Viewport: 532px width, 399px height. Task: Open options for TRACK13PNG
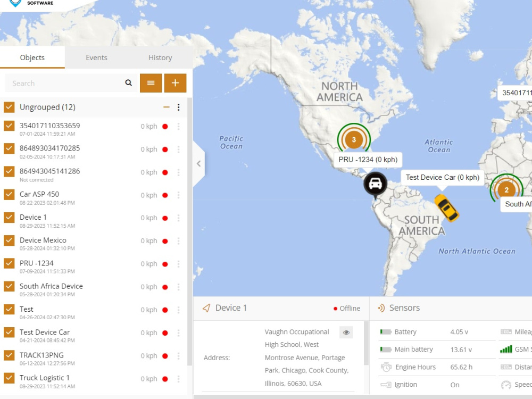point(178,356)
